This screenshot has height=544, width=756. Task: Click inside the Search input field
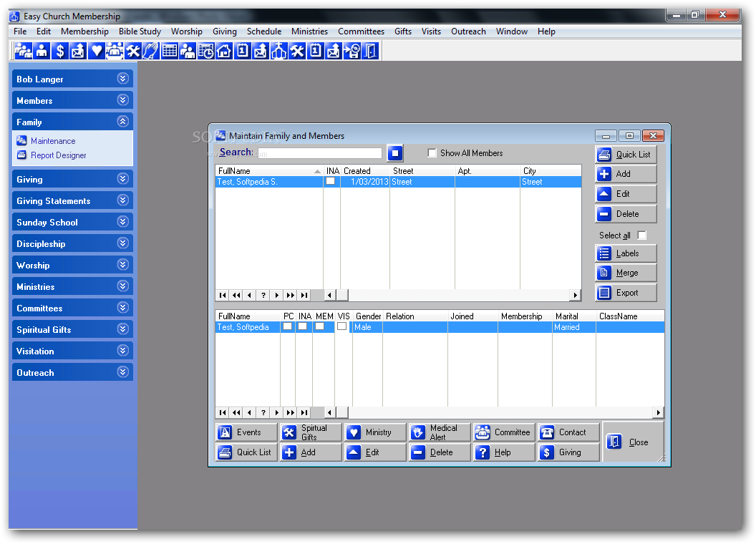(320, 153)
